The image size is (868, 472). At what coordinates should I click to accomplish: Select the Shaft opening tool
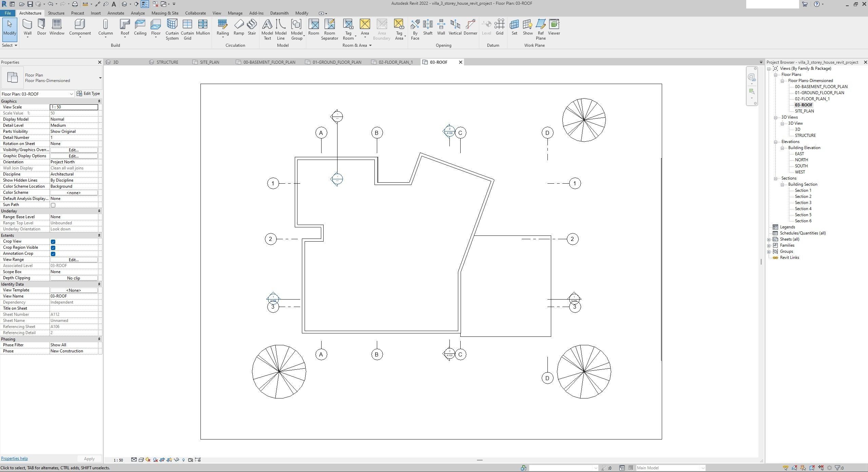428,27
